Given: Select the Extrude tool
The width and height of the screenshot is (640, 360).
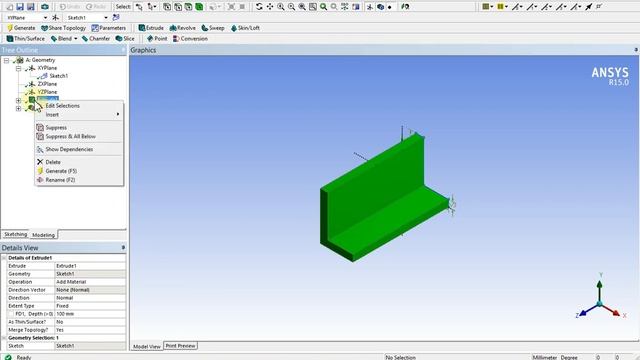Looking at the screenshot, I should (x=151, y=28).
